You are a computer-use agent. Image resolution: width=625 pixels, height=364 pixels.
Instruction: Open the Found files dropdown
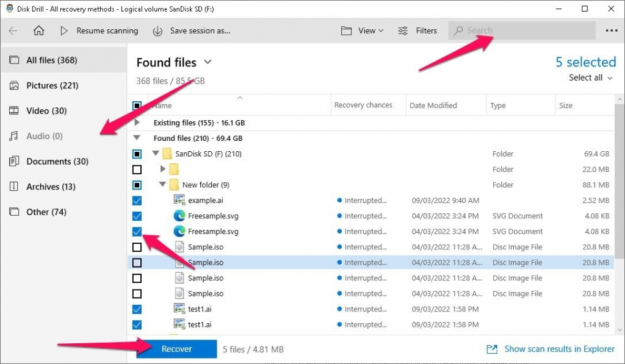(x=208, y=62)
